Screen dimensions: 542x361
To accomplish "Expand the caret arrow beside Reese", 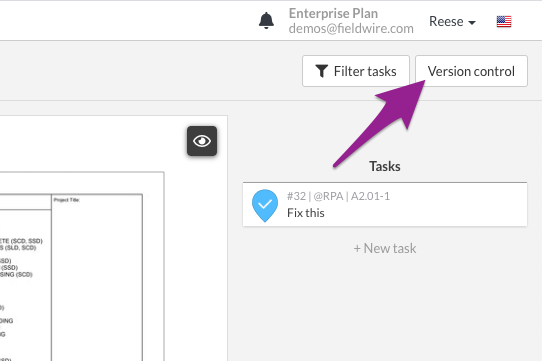I will pos(472,23).
